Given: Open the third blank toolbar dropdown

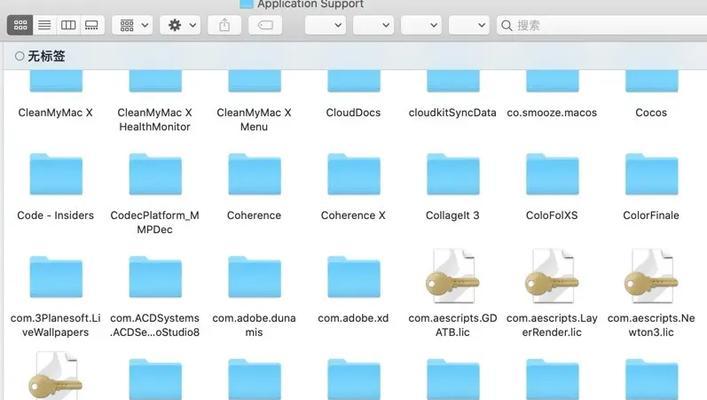Looking at the screenshot, I should [x=421, y=25].
